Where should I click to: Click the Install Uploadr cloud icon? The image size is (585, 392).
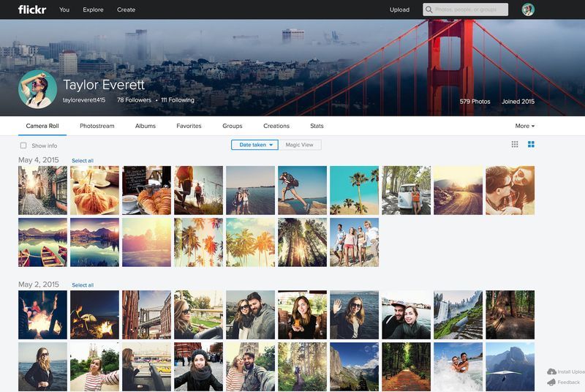(x=551, y=372)
